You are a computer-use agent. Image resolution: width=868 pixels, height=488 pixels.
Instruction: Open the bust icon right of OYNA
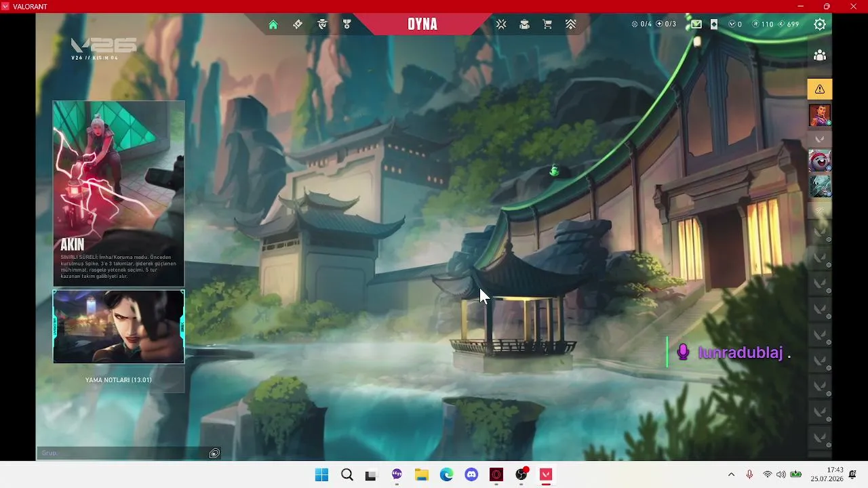pos(524,24)
